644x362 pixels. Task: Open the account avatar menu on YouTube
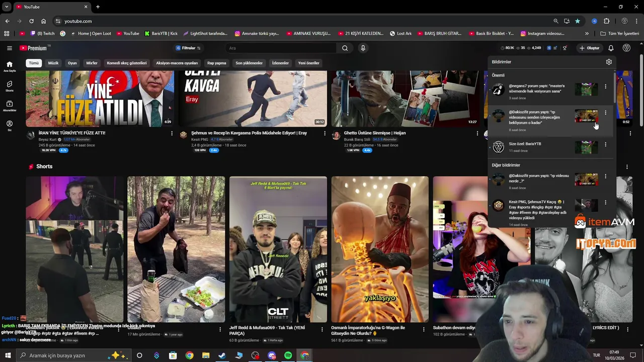(x=626, y=48)
